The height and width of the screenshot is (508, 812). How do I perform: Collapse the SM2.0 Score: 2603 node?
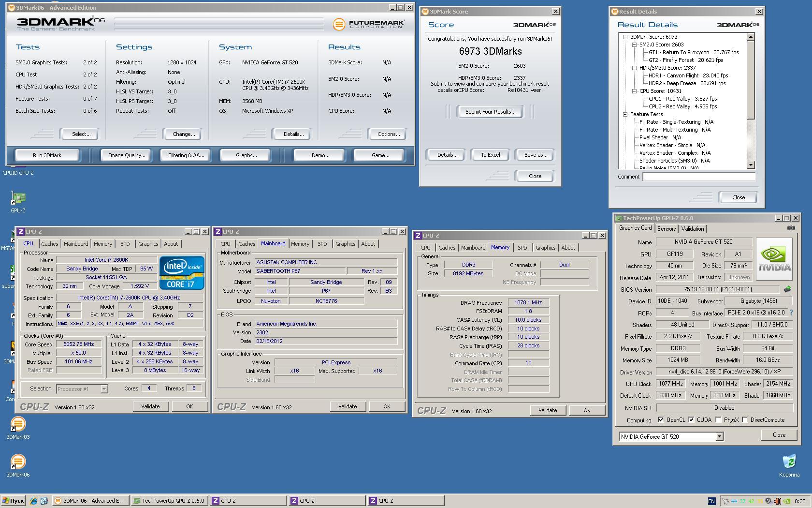[x=634, y=45]
